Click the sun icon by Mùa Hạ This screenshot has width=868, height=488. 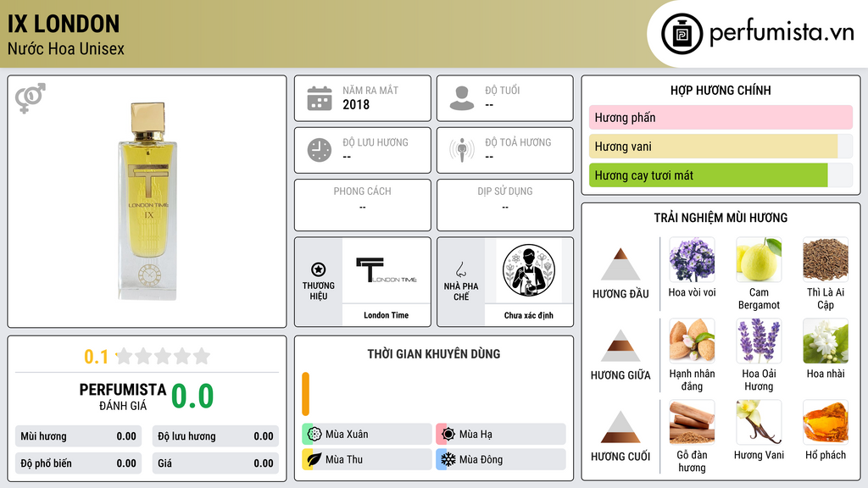[448, 435]
